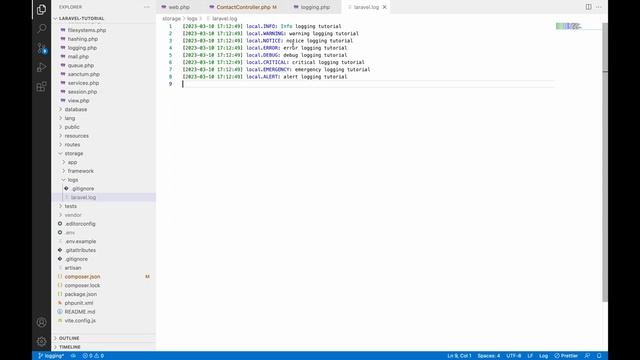Open README.md in explorer

point(80,312)
